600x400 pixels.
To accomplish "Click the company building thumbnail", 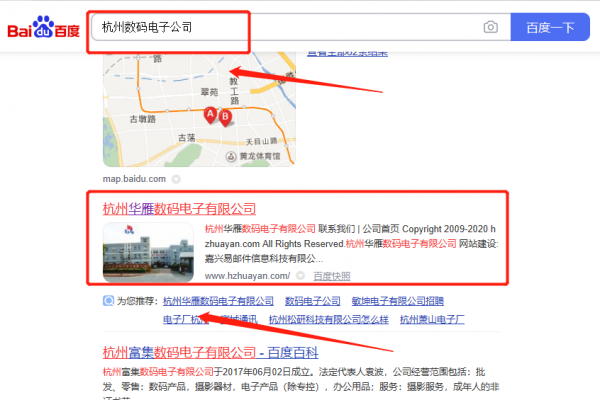I will pos(148,252).
